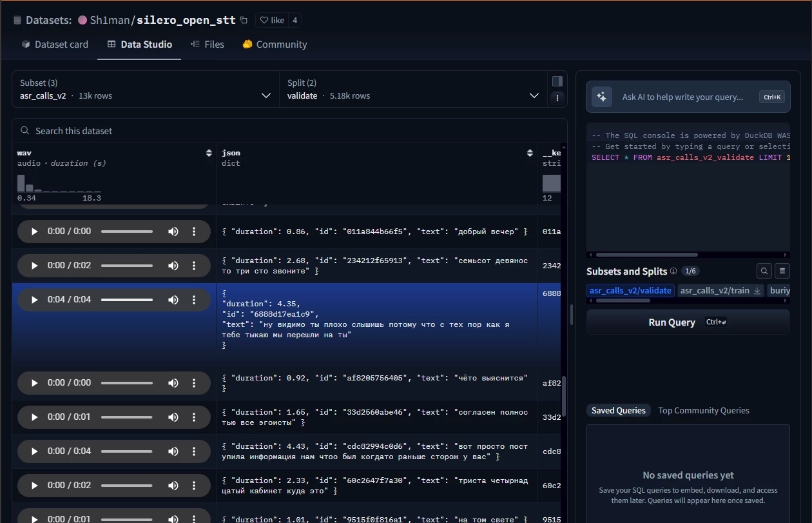
Task: Mute audio in "согласен полностью" row
Action: pos(173,417)
